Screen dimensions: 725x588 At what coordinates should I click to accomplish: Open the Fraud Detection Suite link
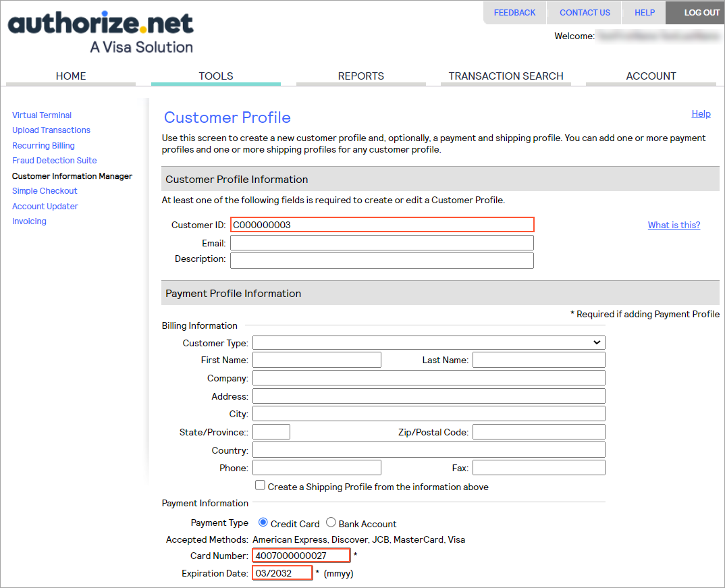(54, 161)
